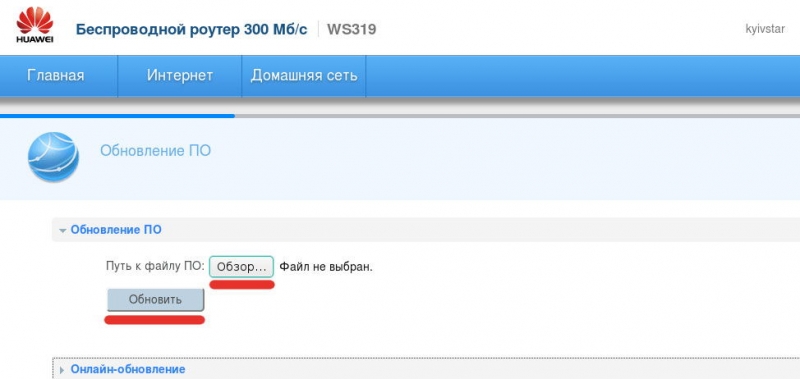The height and width of the screenshot is (379, 800).
Task: Click the Обновить button
Action: pos(155,299)
